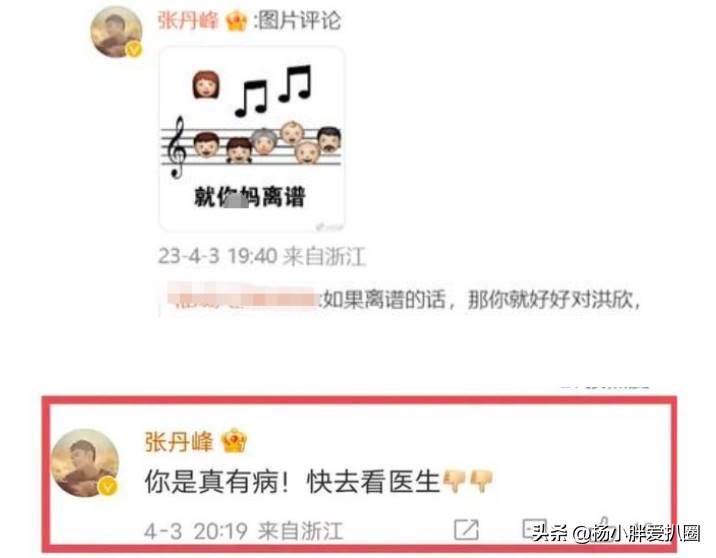
Task: Click bottom 张丹峰 username link
Action: click(179, 442)
